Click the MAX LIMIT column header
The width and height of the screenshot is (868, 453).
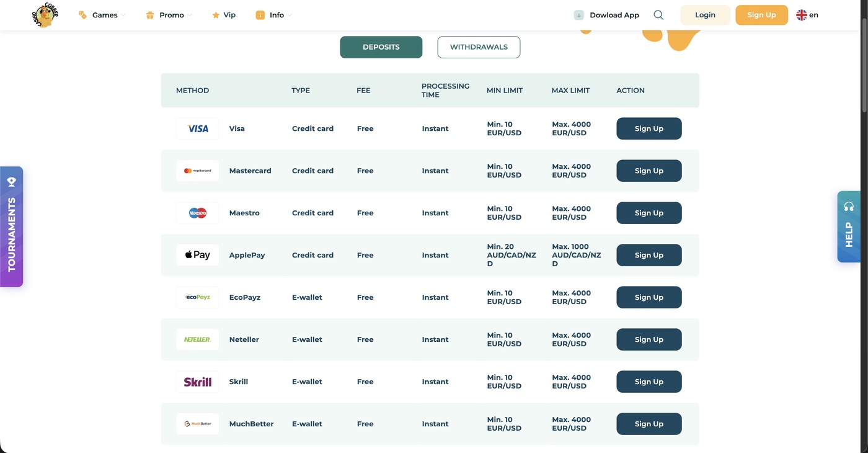pyautogui.click(x=571, y=91)
